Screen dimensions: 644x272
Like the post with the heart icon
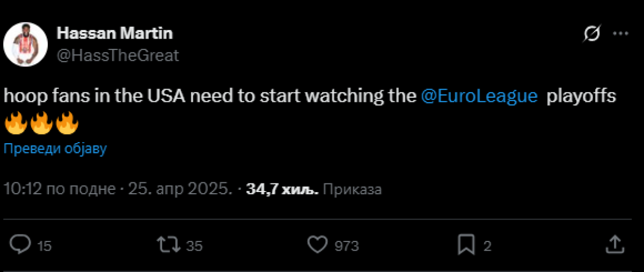[317, 245]
